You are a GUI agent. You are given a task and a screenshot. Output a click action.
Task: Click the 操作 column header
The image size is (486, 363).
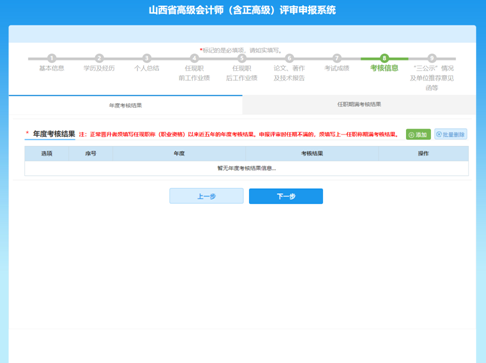point(423,153)
